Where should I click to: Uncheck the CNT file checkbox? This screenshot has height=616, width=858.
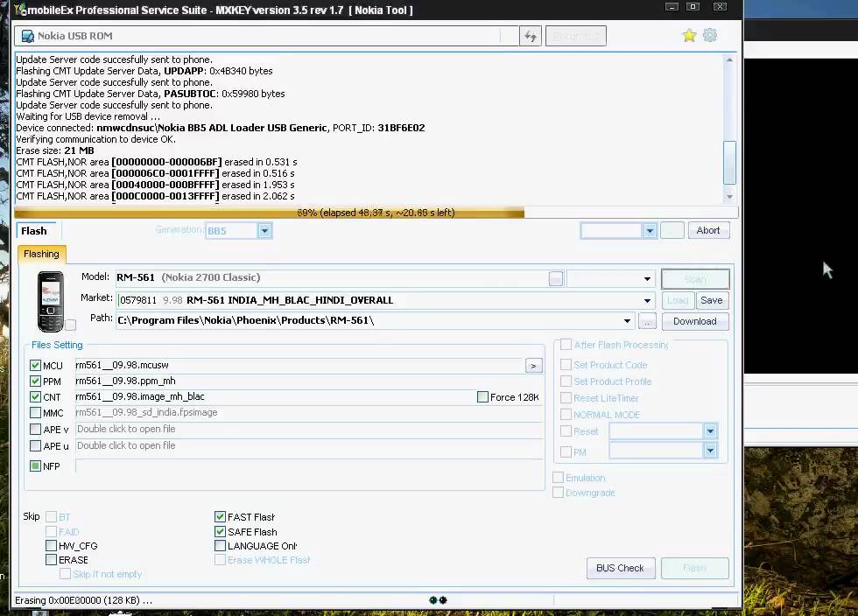[36, 396]
